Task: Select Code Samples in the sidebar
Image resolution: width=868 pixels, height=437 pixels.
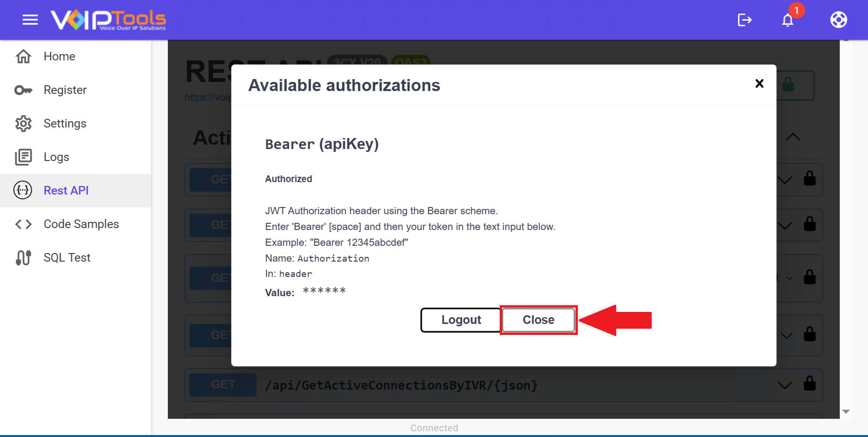Action: pyautogui.click(x=81, y=224)
